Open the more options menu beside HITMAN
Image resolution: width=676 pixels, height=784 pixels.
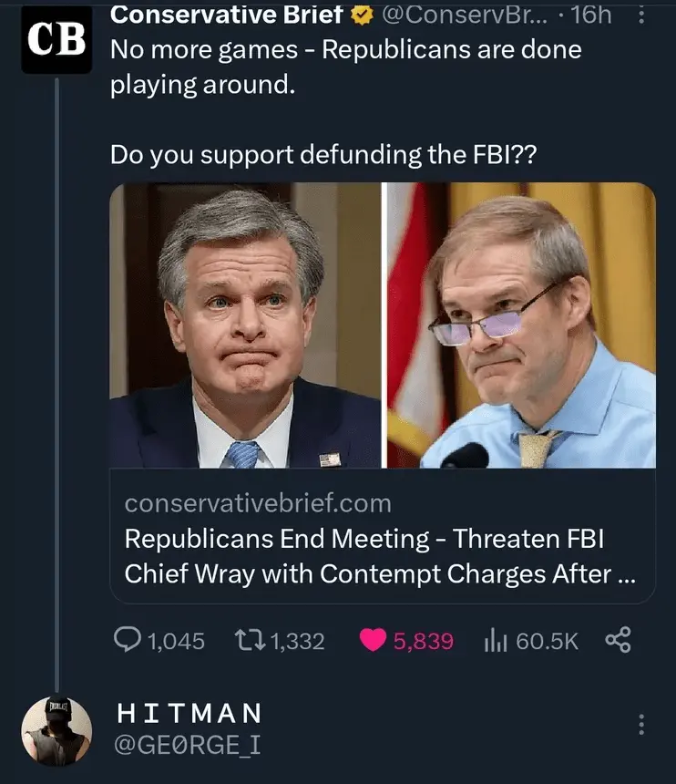[x=641, y=726]
